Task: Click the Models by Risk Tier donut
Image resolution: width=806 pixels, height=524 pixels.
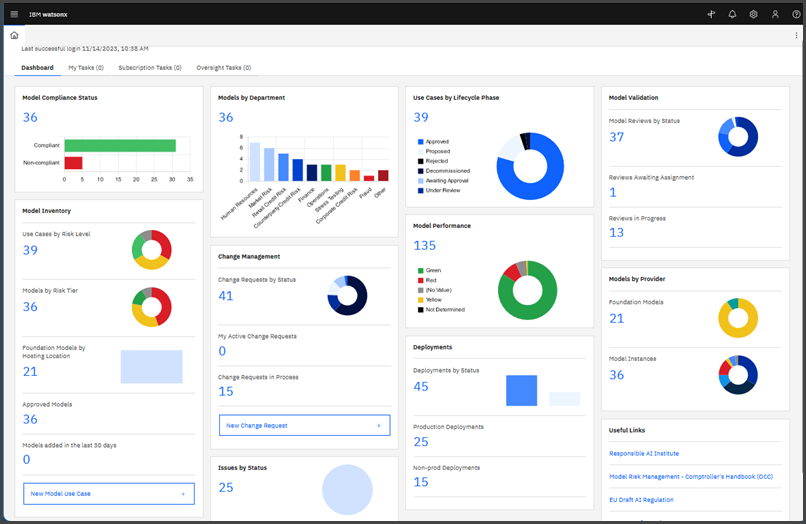Action: click(152, 307)
